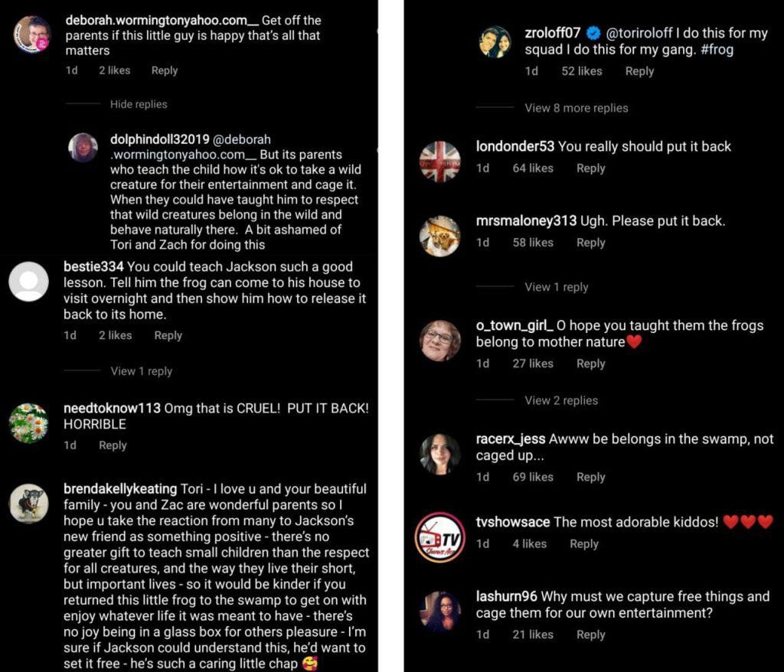The height and width of the screenshot is (672, 784).
Task: Click dolphindoll32019's avatar
Action: point(83,148)
